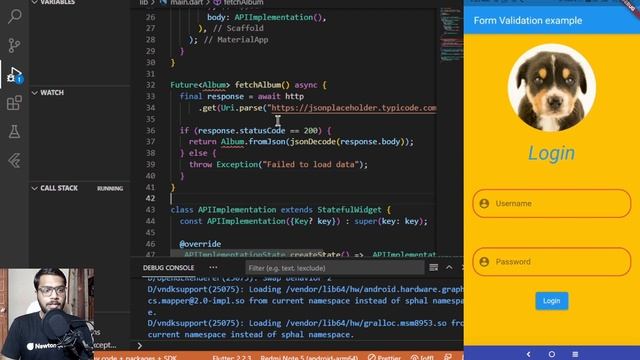Tap the Android home circle icon

pyautogui.click(x=552, y=354)
